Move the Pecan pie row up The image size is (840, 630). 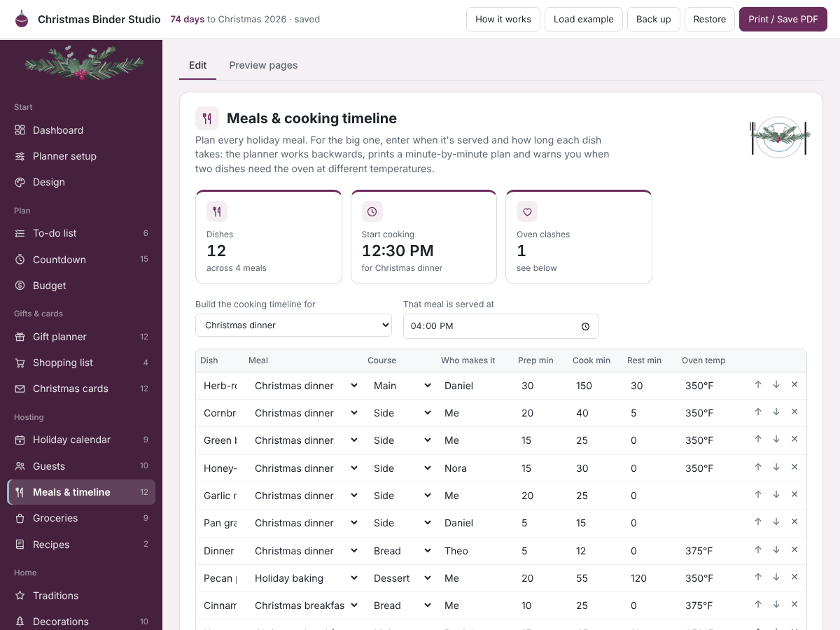pos(758,577)
